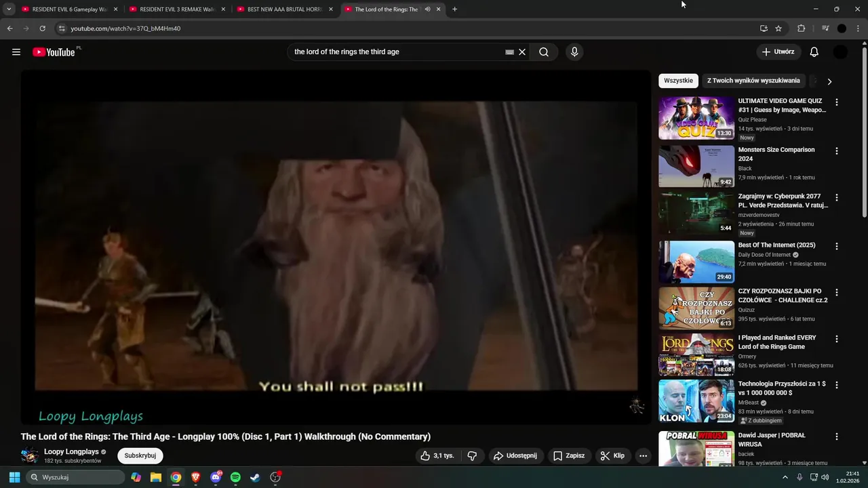Reload the page

pos(42,28)
